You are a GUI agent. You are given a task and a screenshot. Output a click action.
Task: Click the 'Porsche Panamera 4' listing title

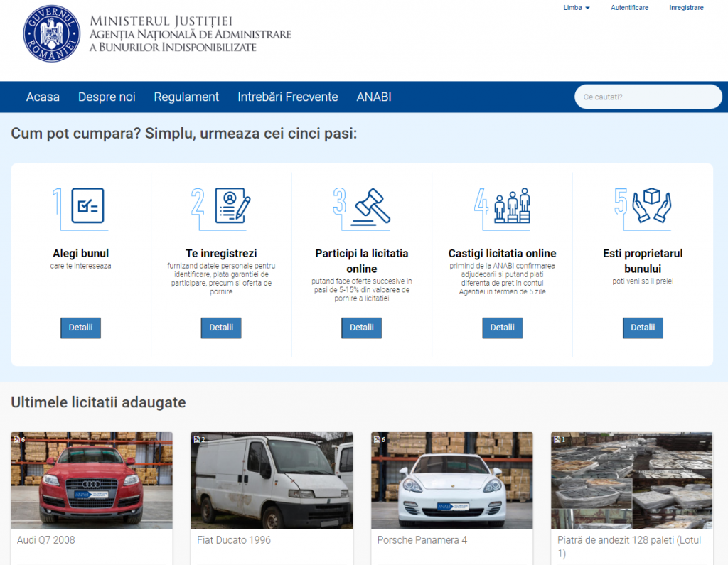pyautogui.click(x=422, y=540)
